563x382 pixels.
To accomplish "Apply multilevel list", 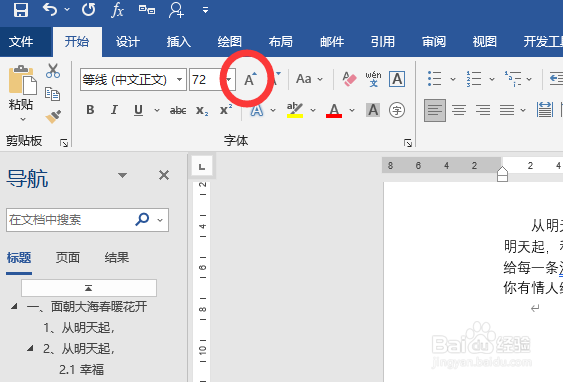I will point(513,79).
